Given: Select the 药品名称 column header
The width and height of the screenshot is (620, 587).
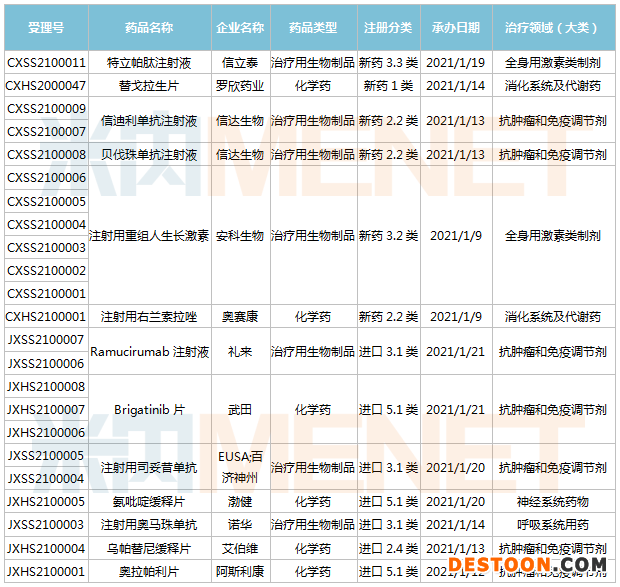Looking at the screenshot, I should tap(149, 26).
